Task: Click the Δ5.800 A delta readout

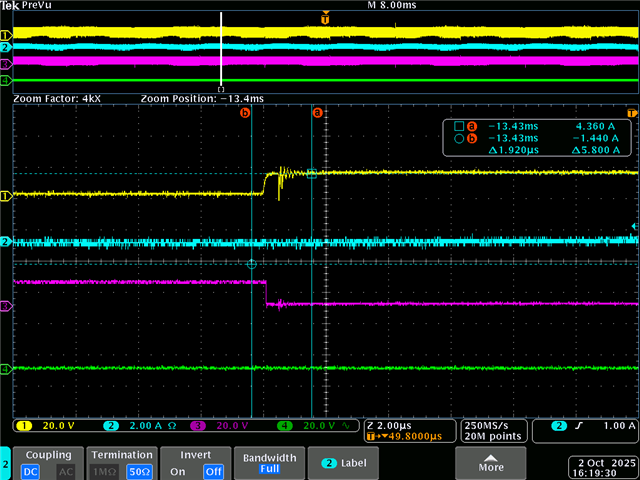Action: pos(596,150)
